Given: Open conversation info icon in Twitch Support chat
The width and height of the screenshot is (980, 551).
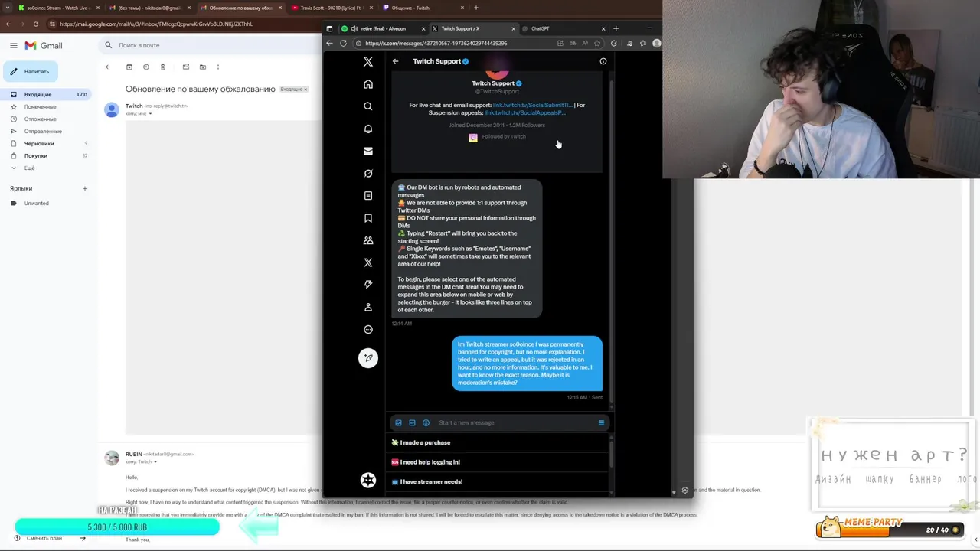Looking at the screenshot, I should (x=603, y=61).
